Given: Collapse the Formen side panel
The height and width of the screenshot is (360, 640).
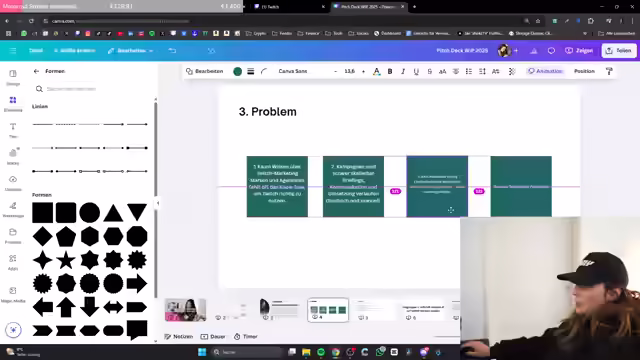Looking at the screenshot, I should (x=158, y=203).
